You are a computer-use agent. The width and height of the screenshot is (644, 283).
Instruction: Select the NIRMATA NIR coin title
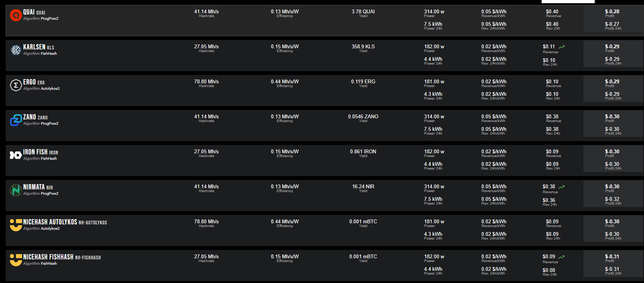38,187
